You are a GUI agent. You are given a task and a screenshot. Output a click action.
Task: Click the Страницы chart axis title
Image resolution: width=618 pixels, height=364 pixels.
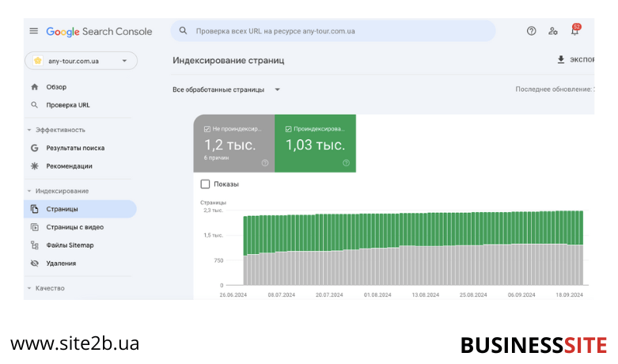click(213, 203)
